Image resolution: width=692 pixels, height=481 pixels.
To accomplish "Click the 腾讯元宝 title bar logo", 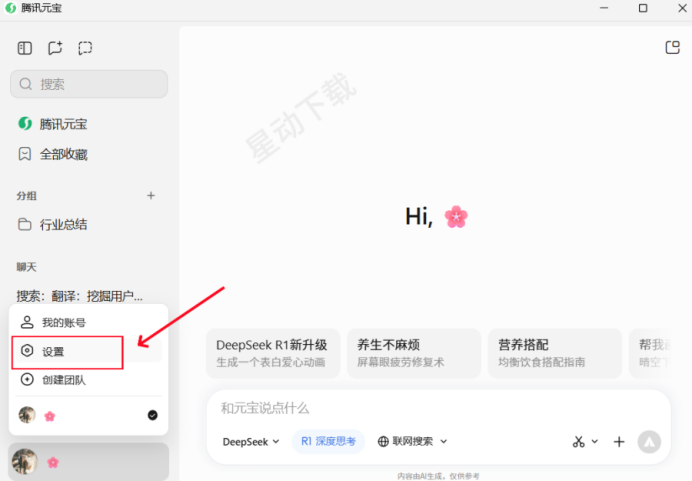I will (10, 8).
